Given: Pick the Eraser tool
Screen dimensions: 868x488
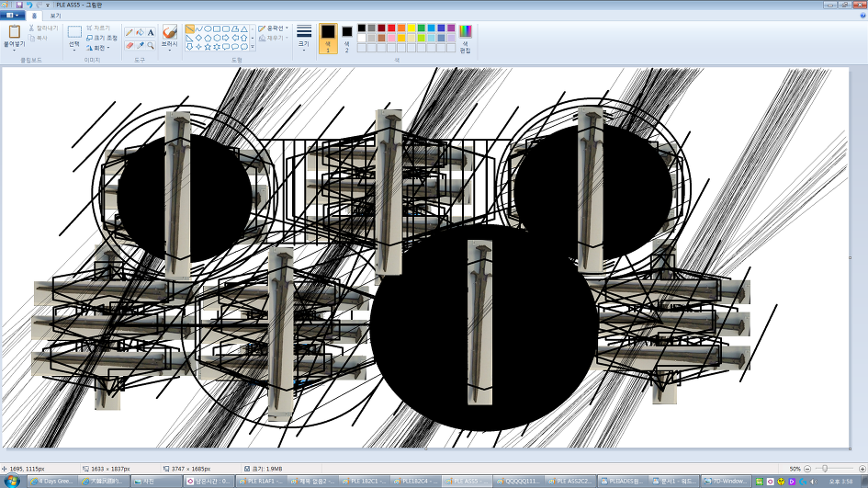Looking at the screenshot, I should (130, 45).
